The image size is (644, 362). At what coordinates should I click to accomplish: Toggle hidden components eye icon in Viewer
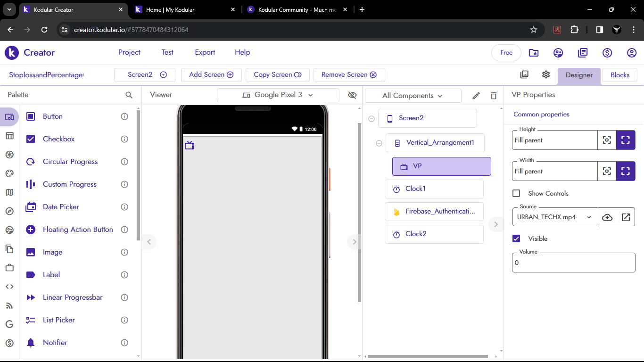352,95
